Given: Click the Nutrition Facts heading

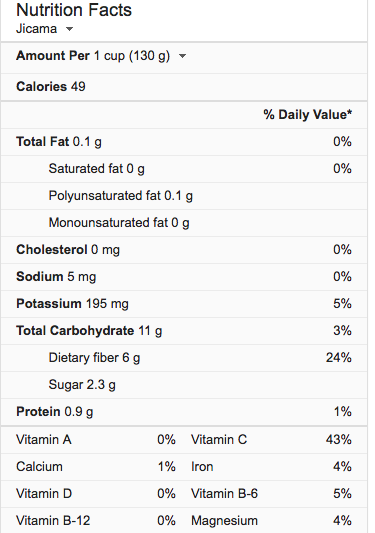Looking at the screenshot, I should [74, 10].
